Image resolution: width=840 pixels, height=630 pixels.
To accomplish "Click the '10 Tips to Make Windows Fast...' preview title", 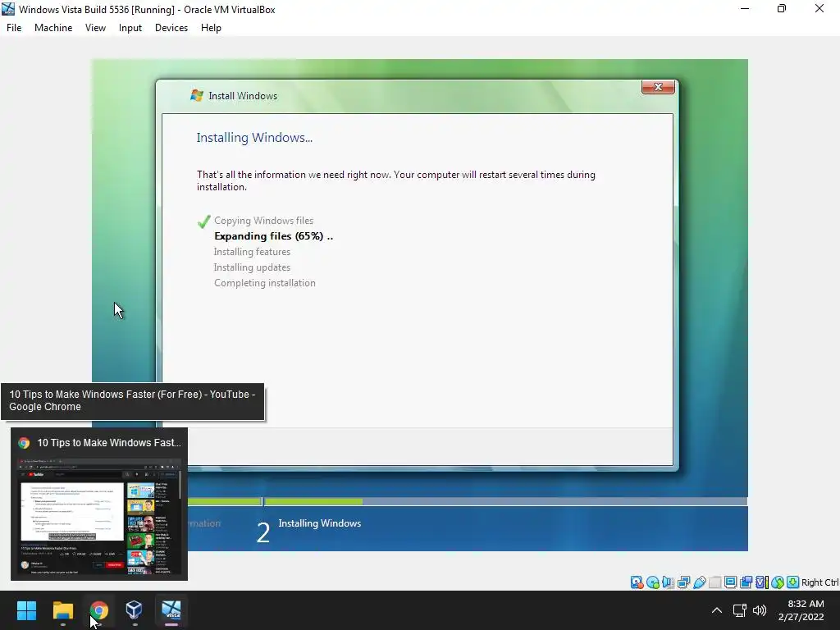I will tap(109, 443).
